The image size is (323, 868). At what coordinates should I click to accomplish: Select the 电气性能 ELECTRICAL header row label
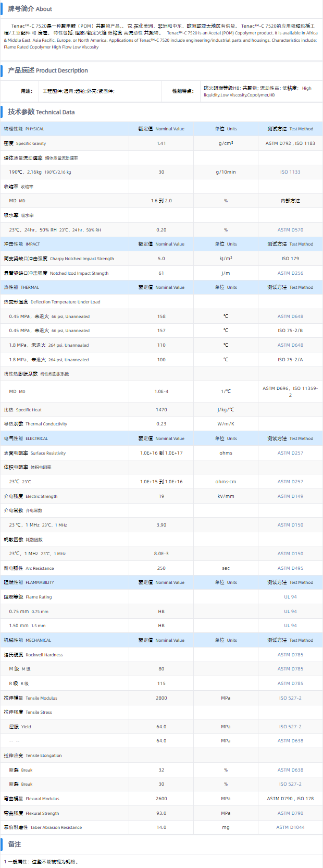(26, 438)
